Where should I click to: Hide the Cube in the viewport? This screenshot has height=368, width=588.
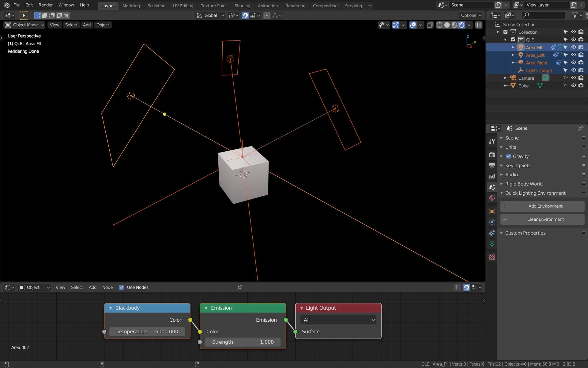point(573,86)
